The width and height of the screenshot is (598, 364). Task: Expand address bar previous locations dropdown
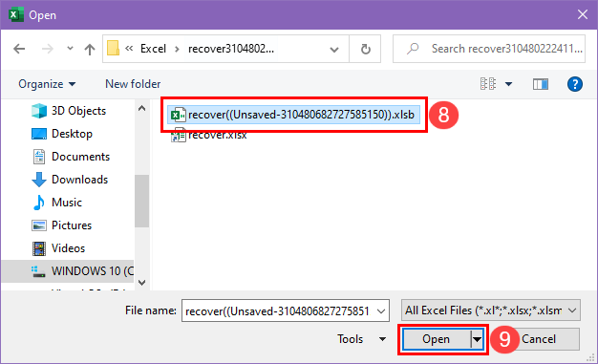(x=334, y=50)
